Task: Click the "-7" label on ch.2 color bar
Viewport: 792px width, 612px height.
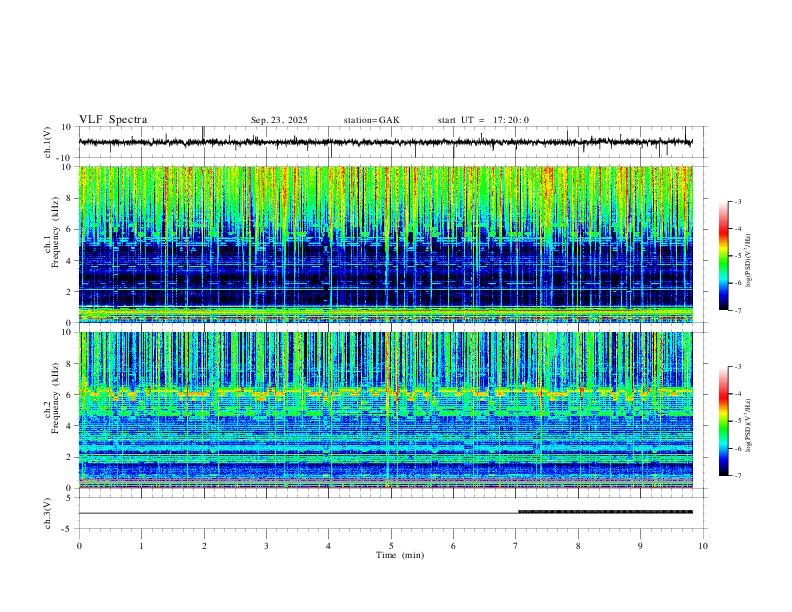Action: pos(737,476)
